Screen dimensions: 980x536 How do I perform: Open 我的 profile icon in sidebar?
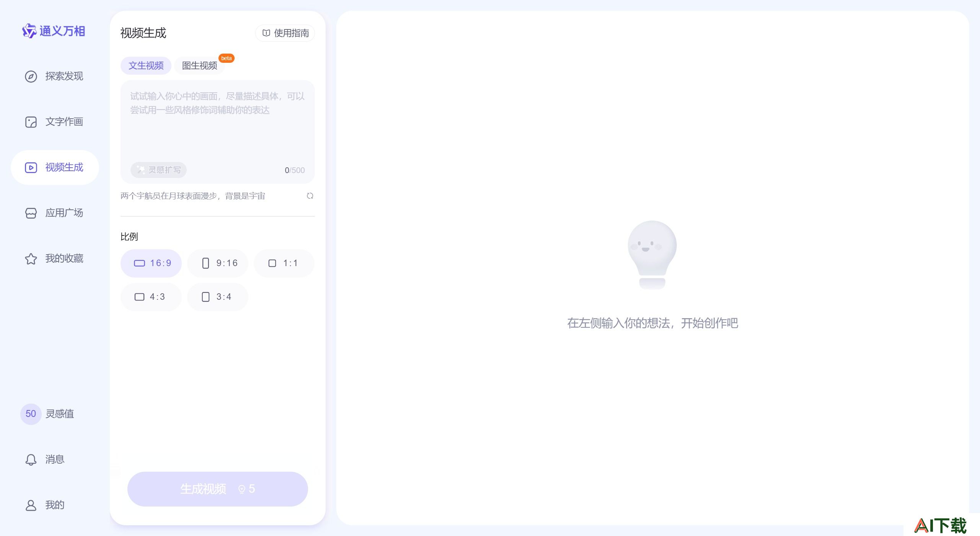pos(31,505)
